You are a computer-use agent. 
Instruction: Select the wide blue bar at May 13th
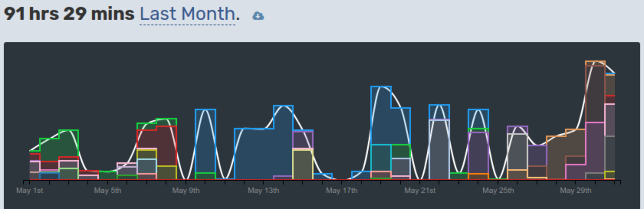254,153
